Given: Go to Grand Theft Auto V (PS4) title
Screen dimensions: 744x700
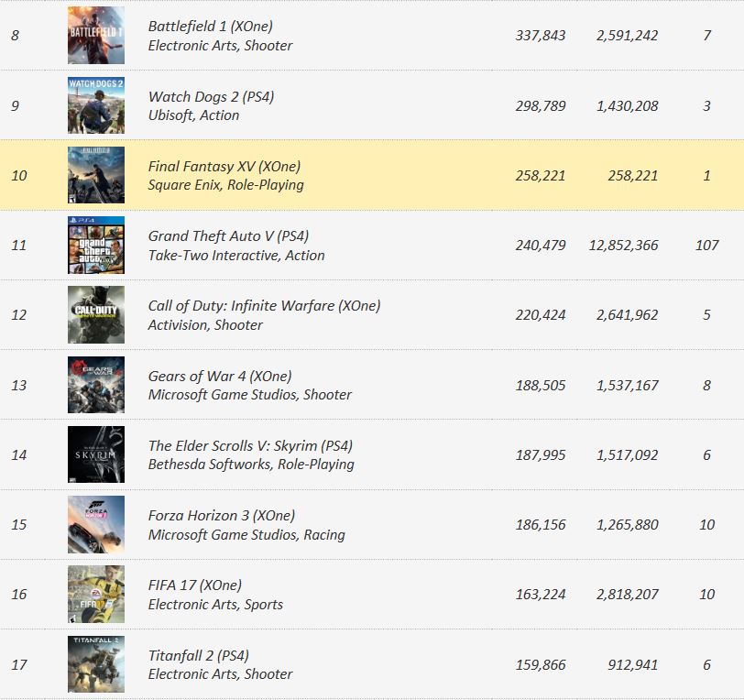Looking at the screenshot, I should pos(228,236).
